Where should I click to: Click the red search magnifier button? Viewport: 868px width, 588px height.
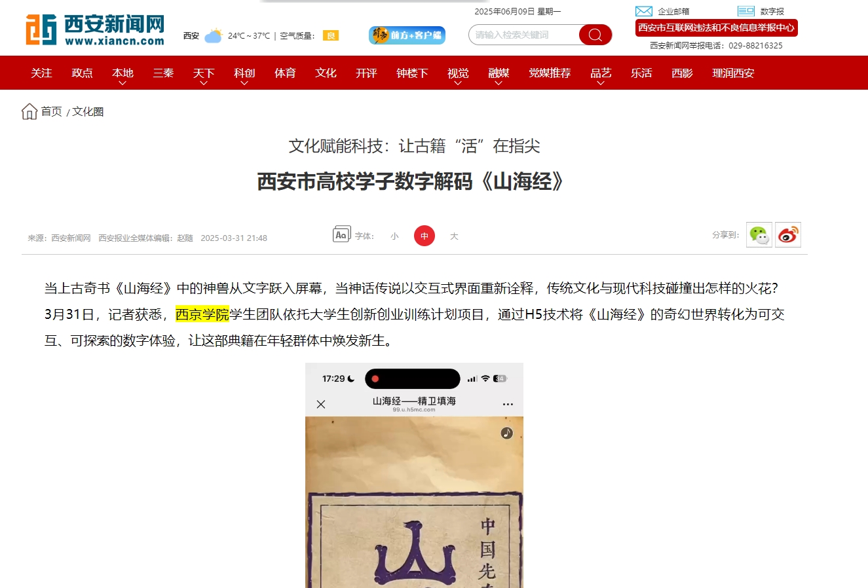point(595,35)
